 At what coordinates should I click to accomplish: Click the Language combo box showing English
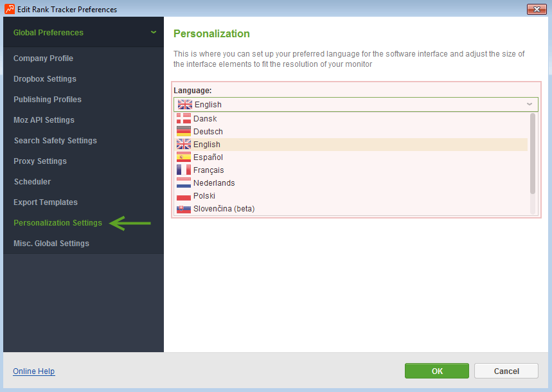355,105
